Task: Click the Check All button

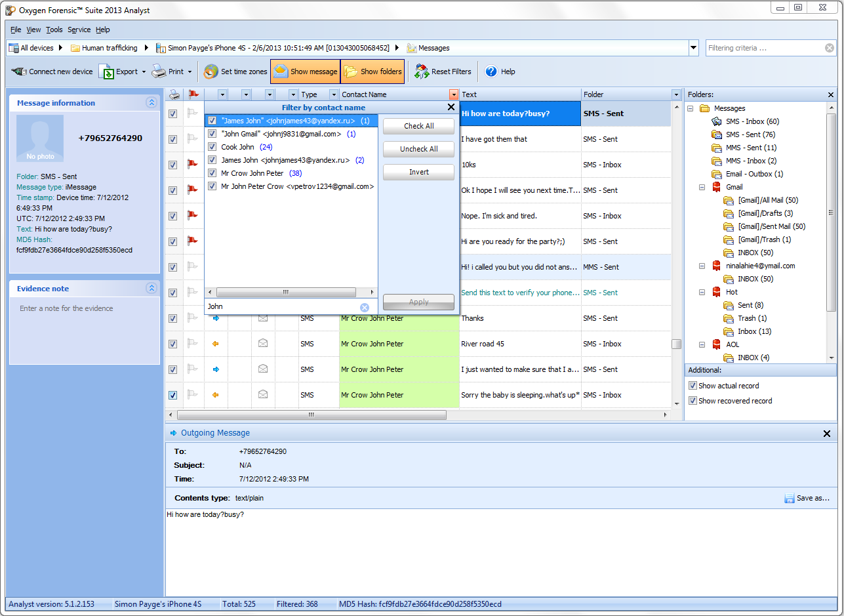Action: (418, 126)
